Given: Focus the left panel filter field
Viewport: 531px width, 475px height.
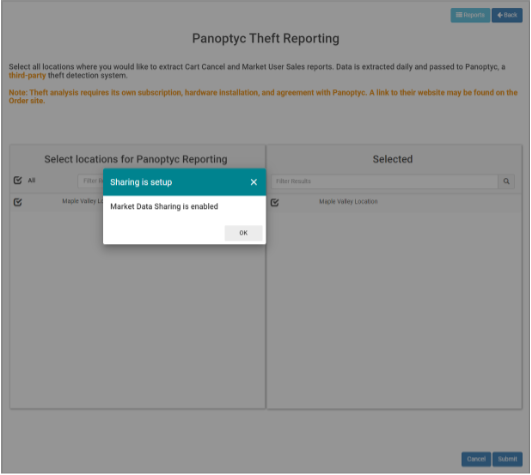Looking at the screenshot, I should click(x=90, y=181).
